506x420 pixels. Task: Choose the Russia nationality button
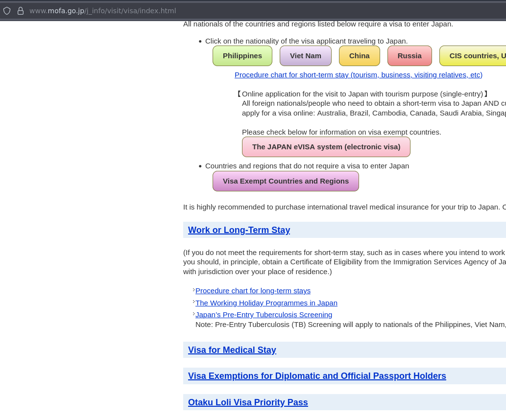pyautogui.click(x=410, y=56)
